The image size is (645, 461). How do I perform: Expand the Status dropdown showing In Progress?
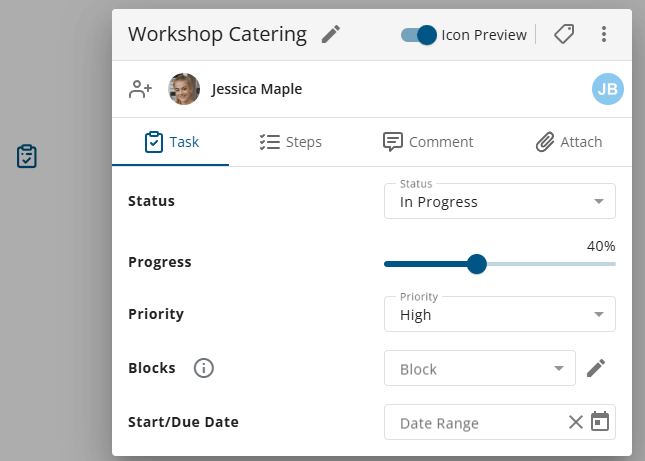[x=500, y=202]
